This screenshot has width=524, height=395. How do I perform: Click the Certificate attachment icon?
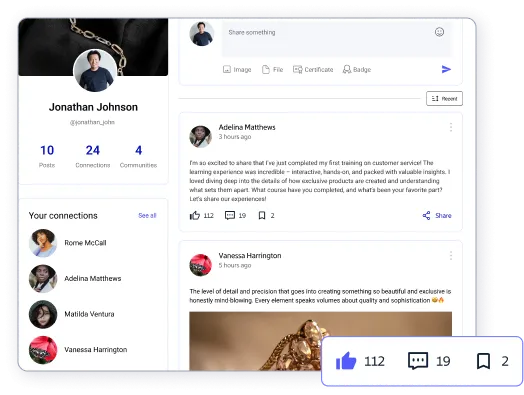point(297,70)
